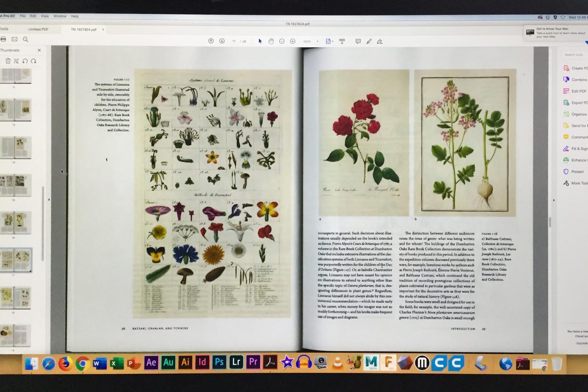Delete page via trash icon in Thumbnails
588x392 pixels.
coord(8,61)
